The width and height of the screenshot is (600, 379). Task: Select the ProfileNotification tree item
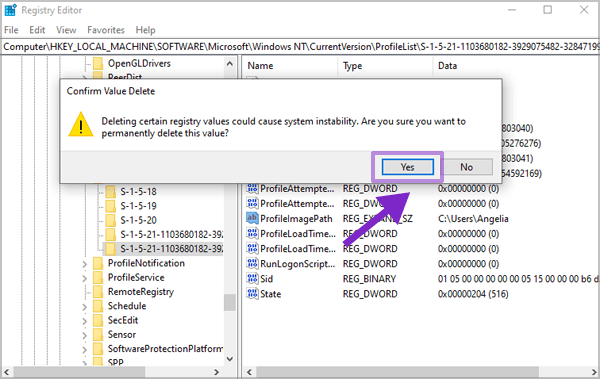click(146, 263)
